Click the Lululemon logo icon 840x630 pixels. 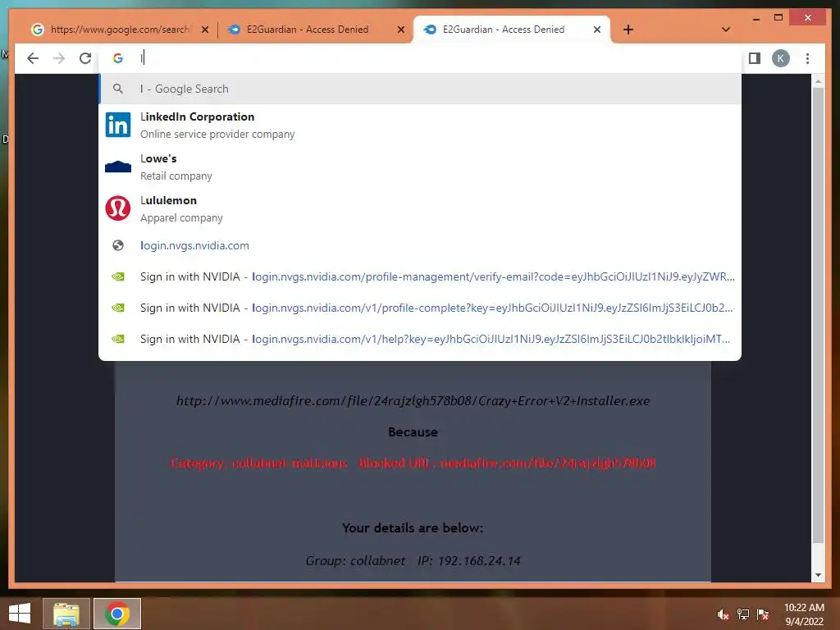(118, 208)
